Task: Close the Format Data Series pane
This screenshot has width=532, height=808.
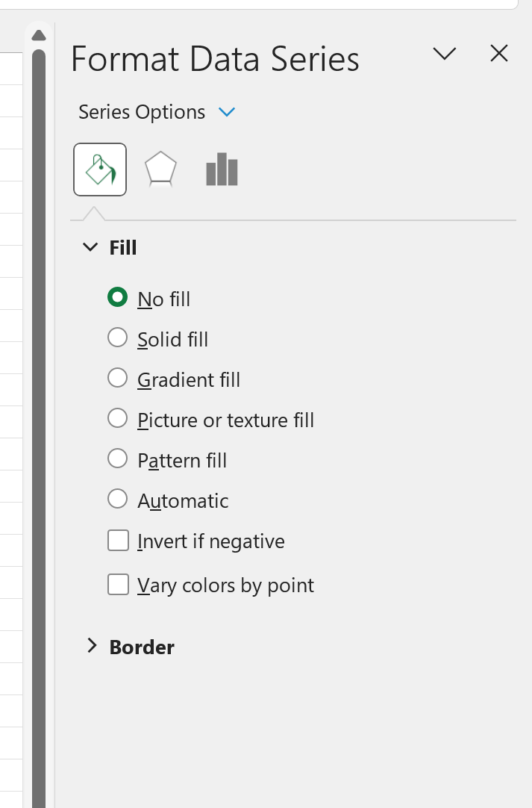Action: tap(499, 53)
